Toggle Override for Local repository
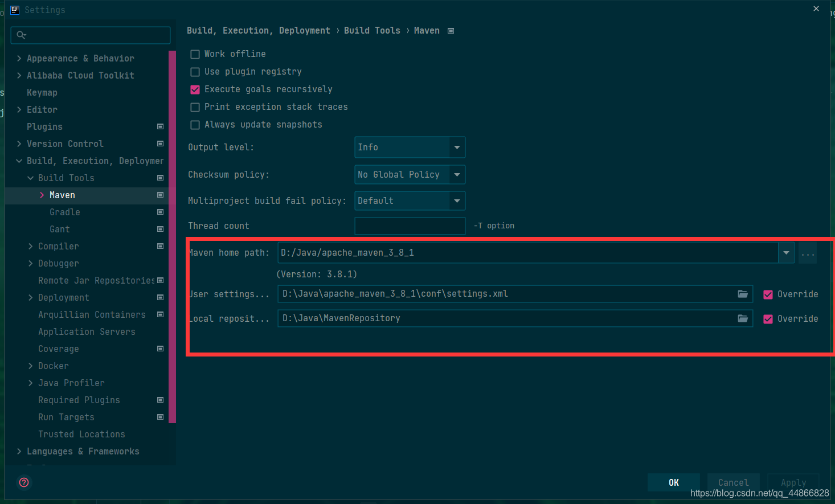This screenshot has height=504, width=835. pos(768,319)
